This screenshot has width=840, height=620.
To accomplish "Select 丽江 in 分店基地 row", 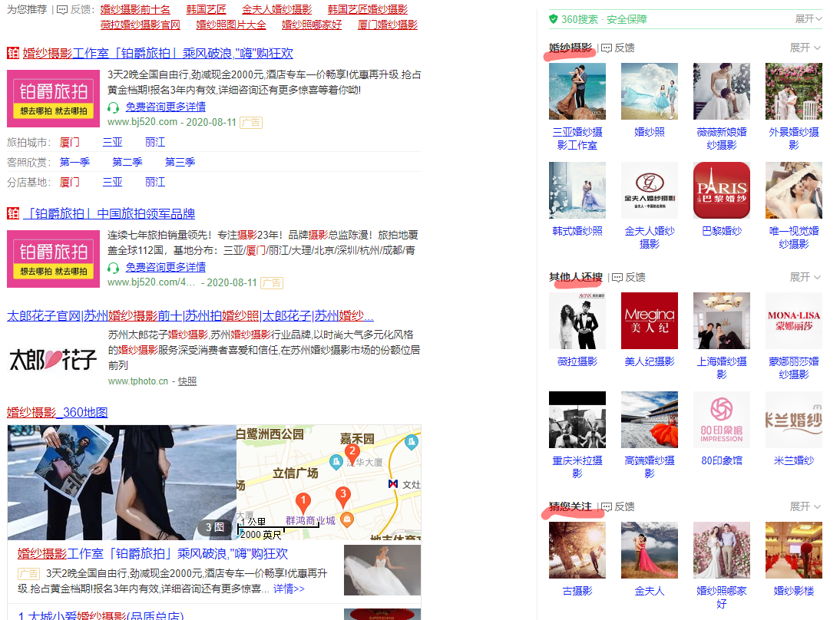I will click(x=155, y=182).
